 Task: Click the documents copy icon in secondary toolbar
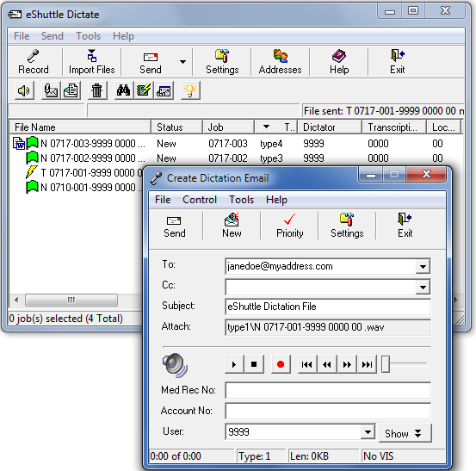(71, 90)
